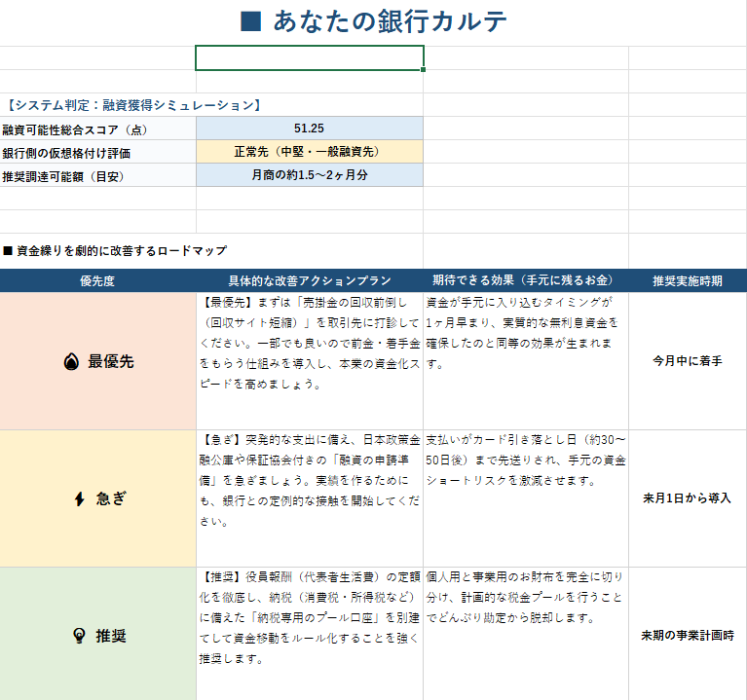
Task: Click the effect cell starting 支払いがカード引き落とし日
Action: 526,498
